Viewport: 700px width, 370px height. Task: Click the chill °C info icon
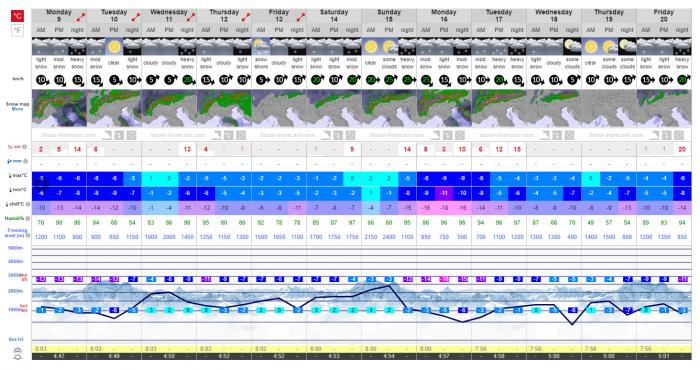28,204
